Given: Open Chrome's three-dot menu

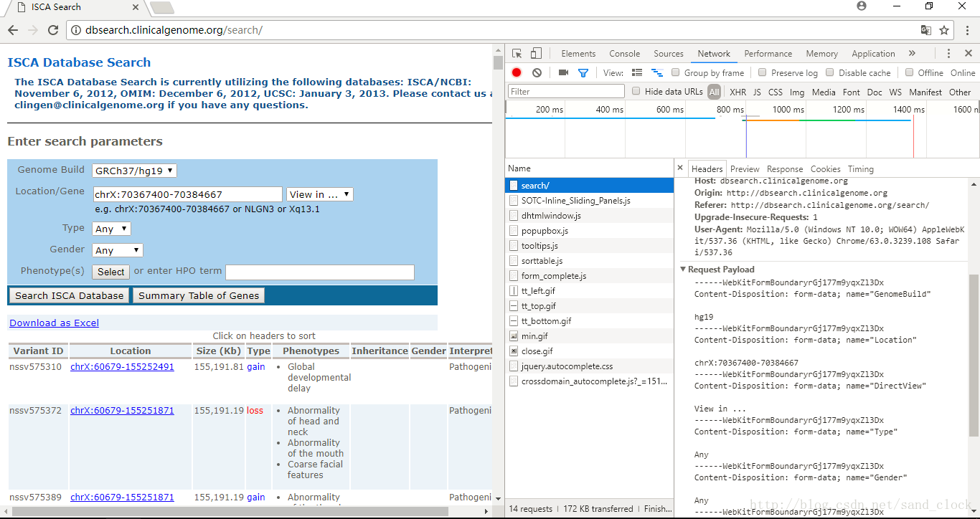Looking at the screenshot, I should click(966, 30).
